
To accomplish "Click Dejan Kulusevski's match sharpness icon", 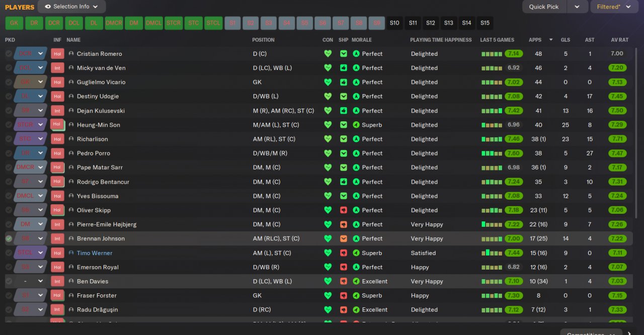I will tap(344, 111).
